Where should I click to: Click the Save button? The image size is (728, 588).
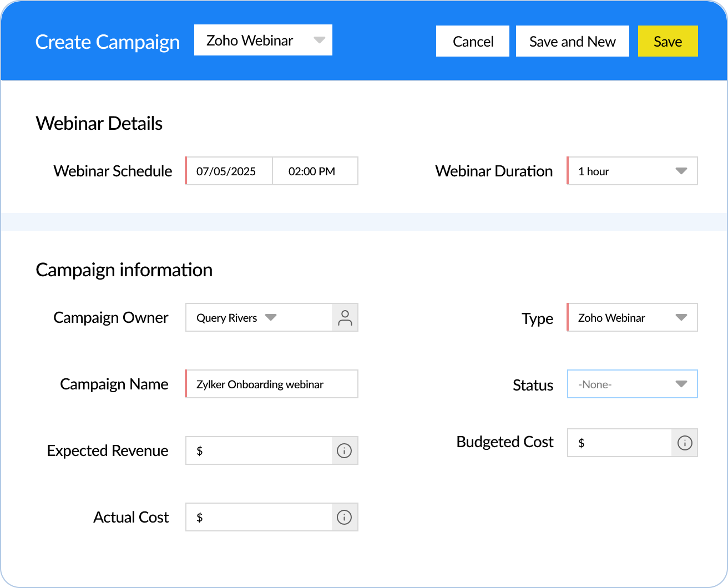668,41
